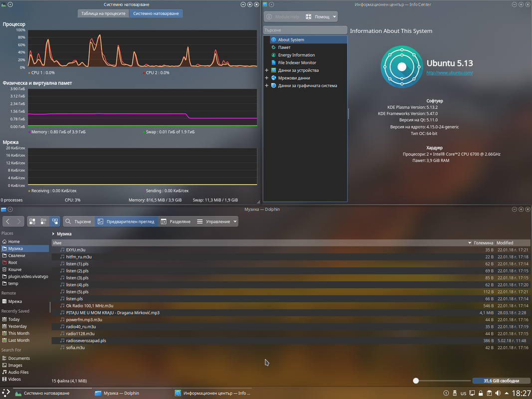Click the Име column sort arrow
This screenshot has width=532, height=399.
tap(470, 243)
